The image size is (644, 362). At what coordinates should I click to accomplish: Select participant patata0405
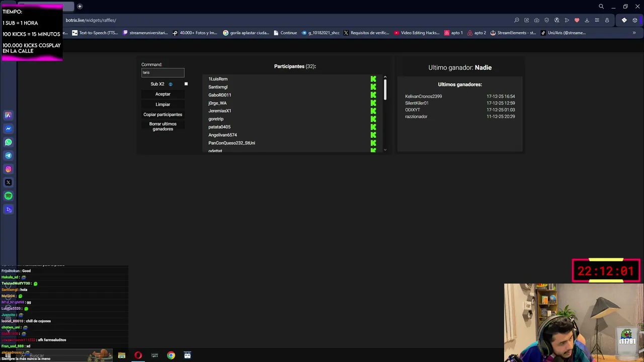(219, 127)
